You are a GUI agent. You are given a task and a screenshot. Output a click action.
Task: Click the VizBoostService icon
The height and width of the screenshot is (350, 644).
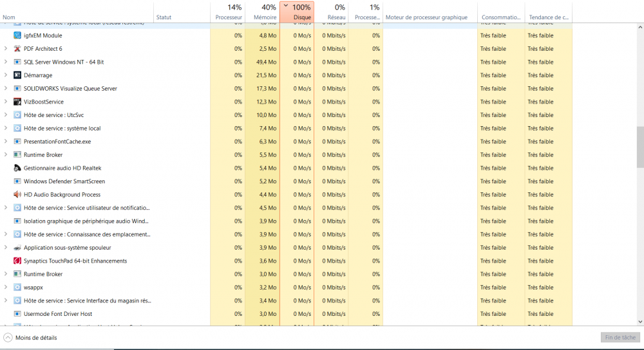(17, 102)
